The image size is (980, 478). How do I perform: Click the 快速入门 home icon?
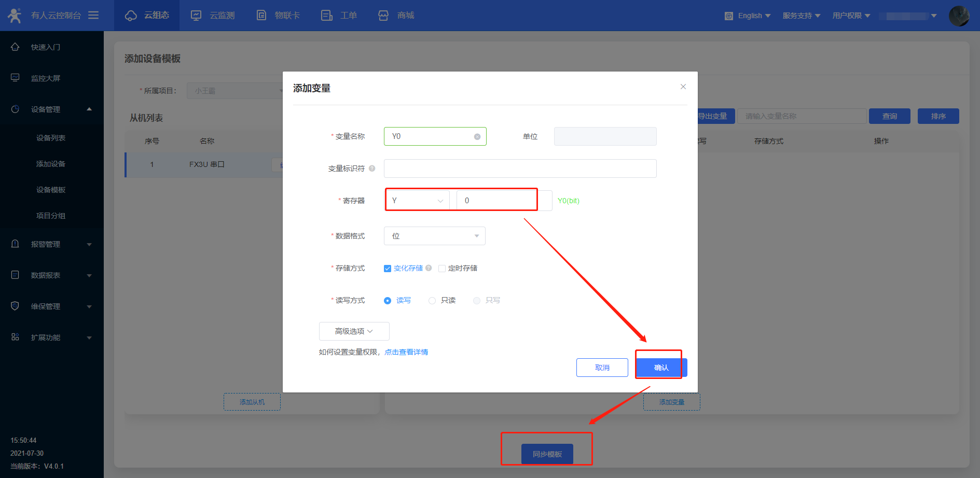coord(15,47)
